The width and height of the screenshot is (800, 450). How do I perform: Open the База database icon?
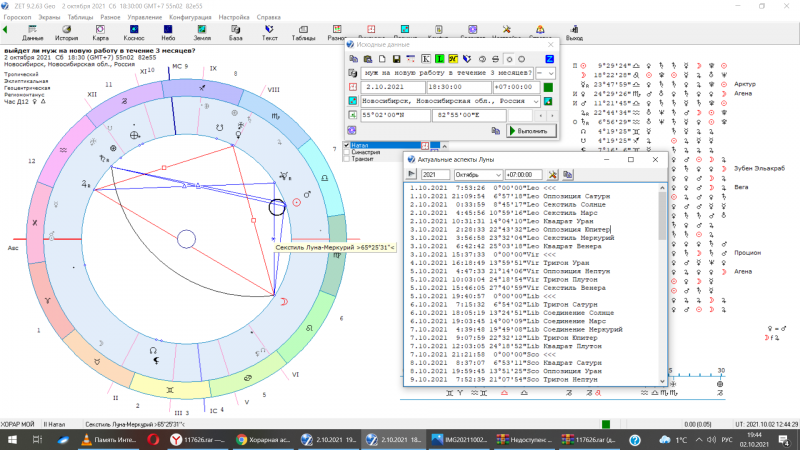pos(236,29)
